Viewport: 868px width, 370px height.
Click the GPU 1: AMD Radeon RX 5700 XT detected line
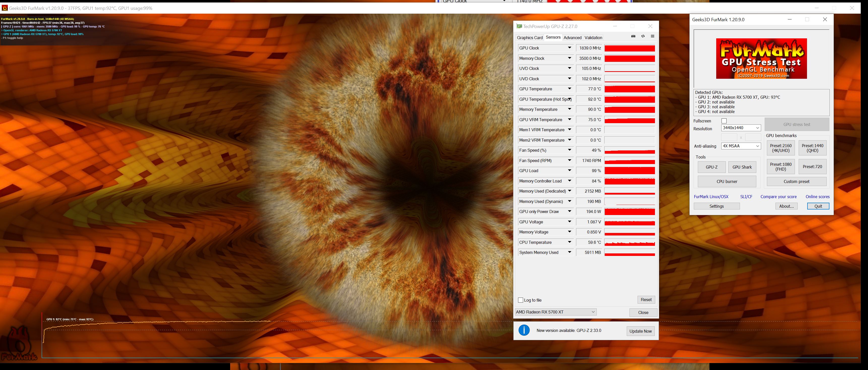738,97
